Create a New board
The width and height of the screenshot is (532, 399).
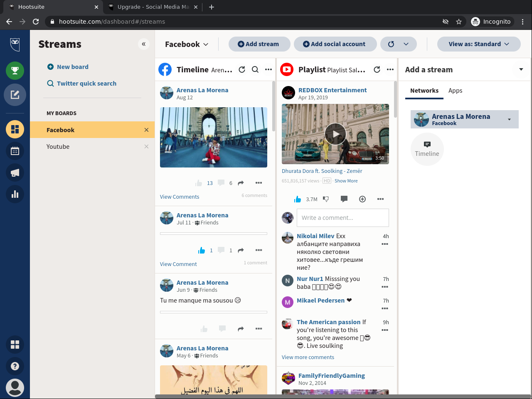(x=68, y=67)
